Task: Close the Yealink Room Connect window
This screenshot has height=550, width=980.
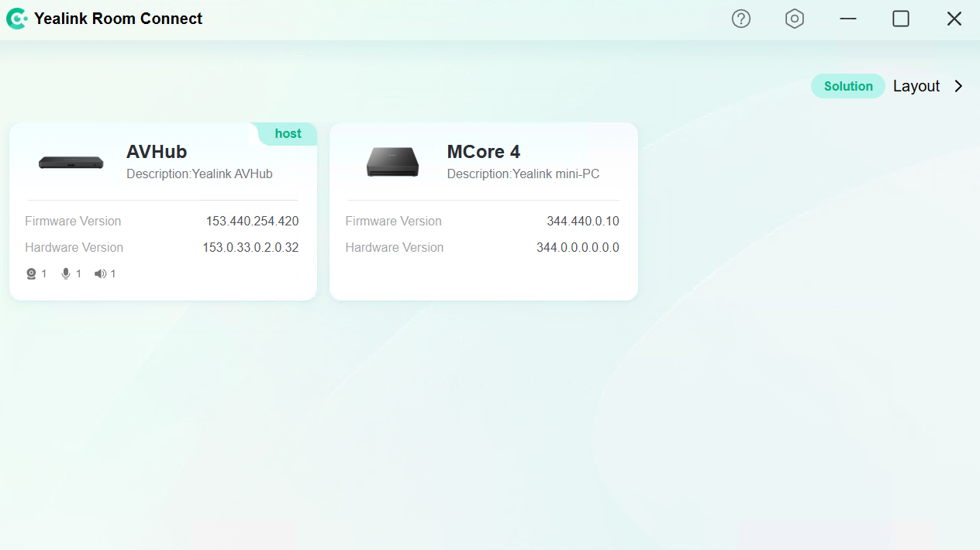Action: point(954,19)
